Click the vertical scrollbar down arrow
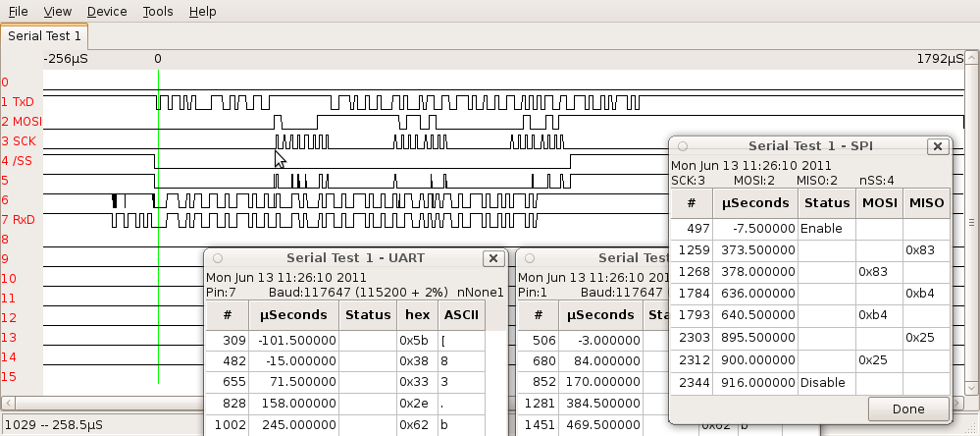980x436 pixels. coord(970,389)
